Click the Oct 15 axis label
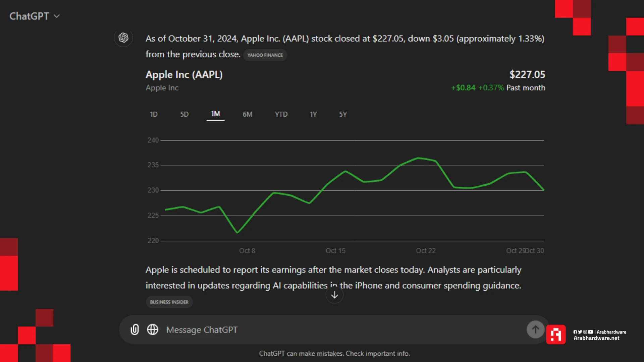Image resolution: width=644 pixels, height=362 pixels. click(335, 251)
